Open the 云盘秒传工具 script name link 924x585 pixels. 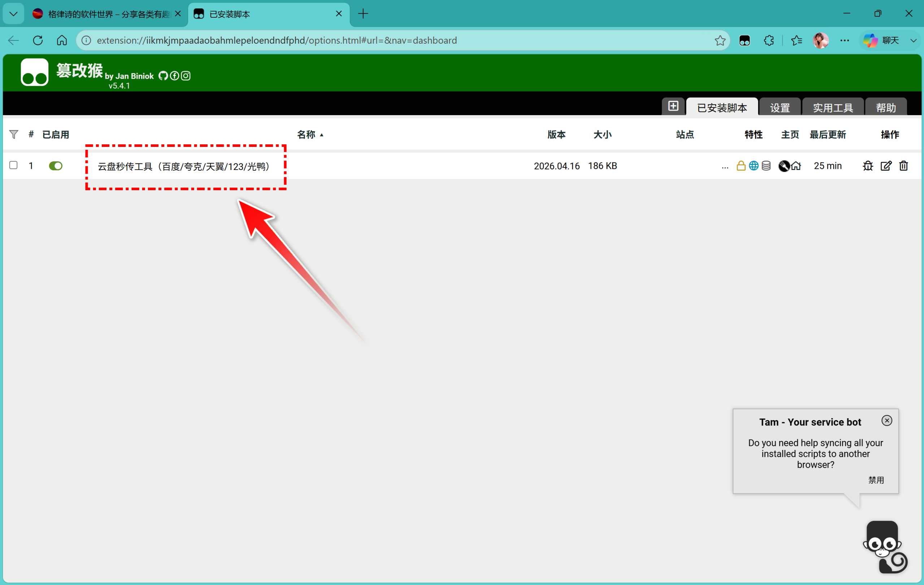(x=184, y=166)
